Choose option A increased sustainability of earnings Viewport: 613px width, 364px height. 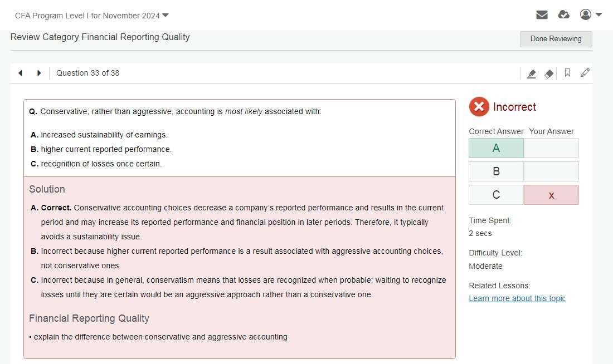[104, 135]
